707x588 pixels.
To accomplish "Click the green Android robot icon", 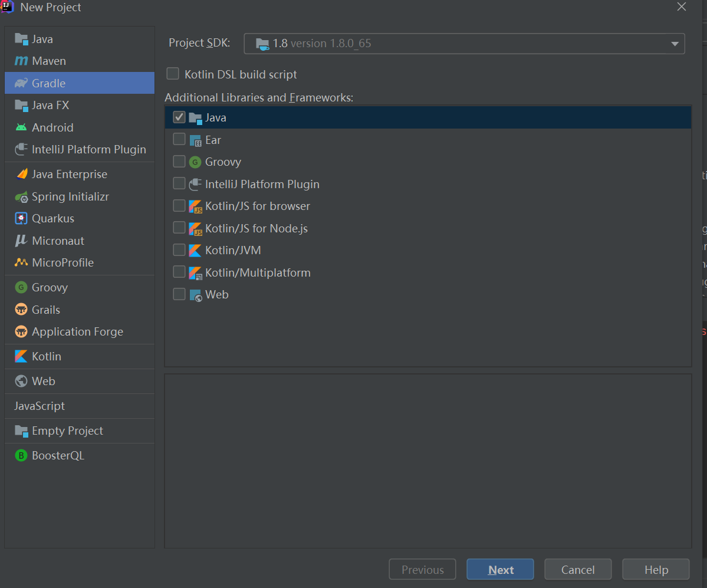I will coord(21,127).
